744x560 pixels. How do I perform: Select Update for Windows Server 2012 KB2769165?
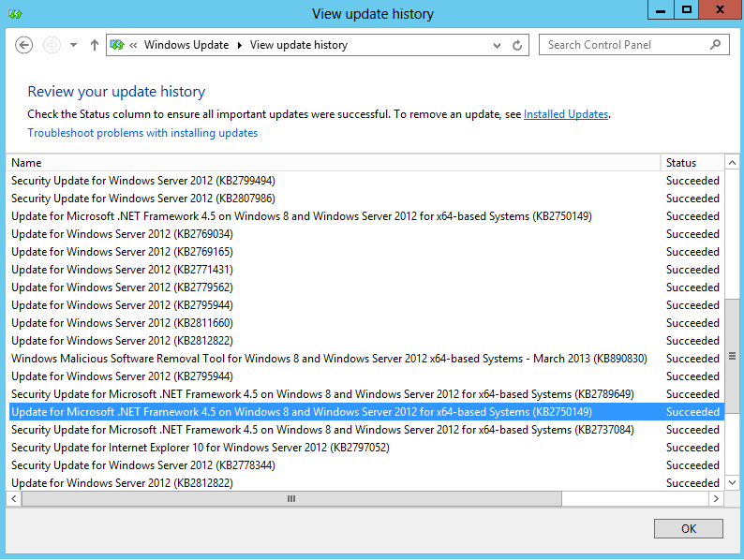365,252
